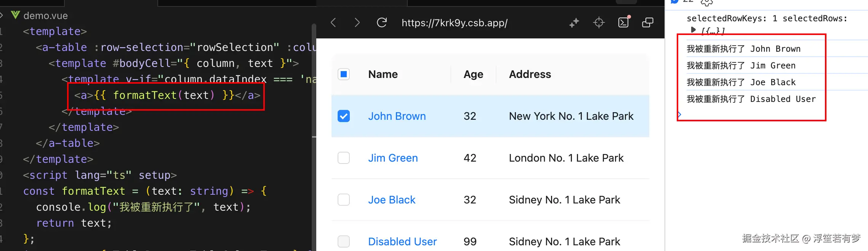Expand the breadcrumb chevron before demo.vue
Screen dimensions: 868x251
[x=2, y=16]
